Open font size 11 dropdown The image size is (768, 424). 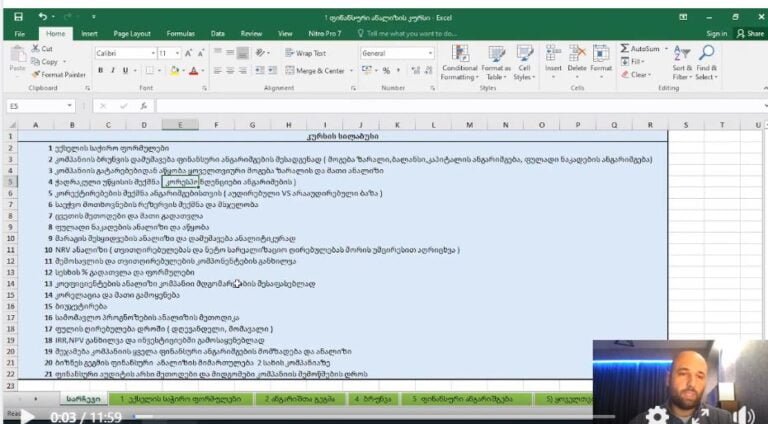(x=177, y=53)
